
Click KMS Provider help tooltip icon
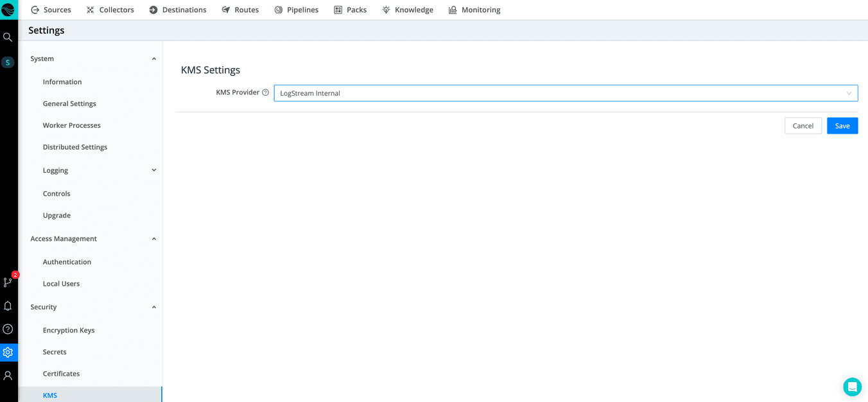[265, 92]
